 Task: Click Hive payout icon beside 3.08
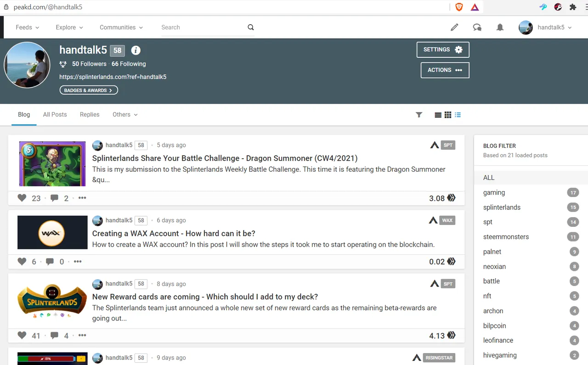click(452, 198)
